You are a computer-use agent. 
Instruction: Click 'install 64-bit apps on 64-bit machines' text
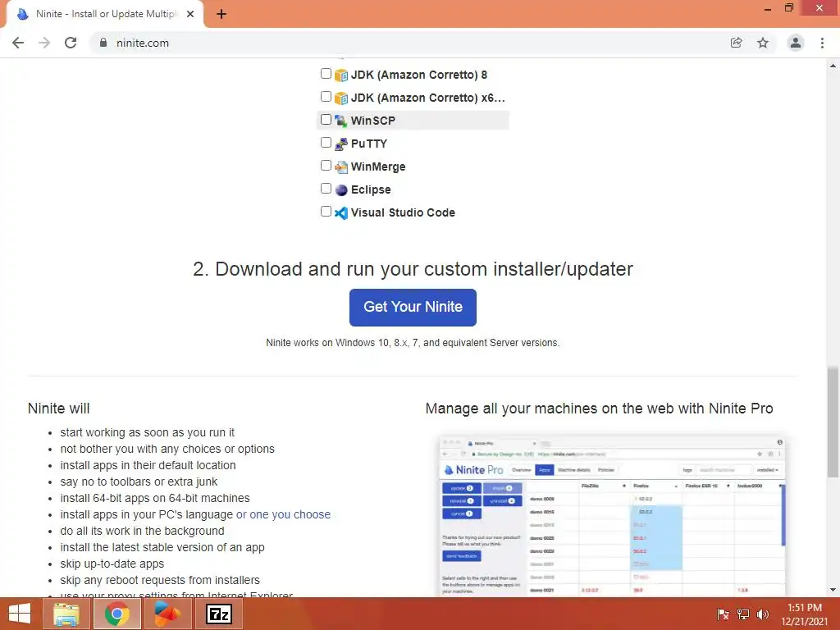click(155, 498)
